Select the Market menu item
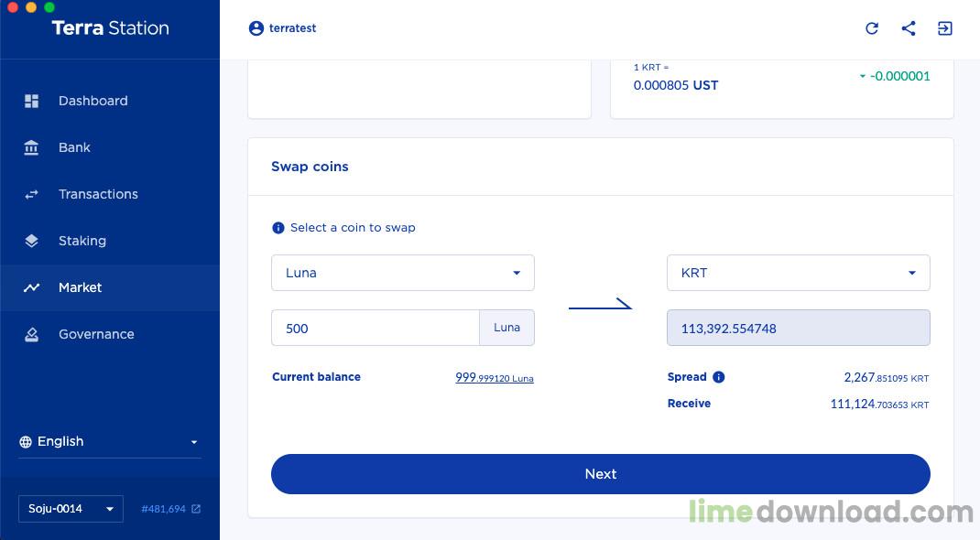The height and width of the screenshot is (540, 980). pos(81,287)
